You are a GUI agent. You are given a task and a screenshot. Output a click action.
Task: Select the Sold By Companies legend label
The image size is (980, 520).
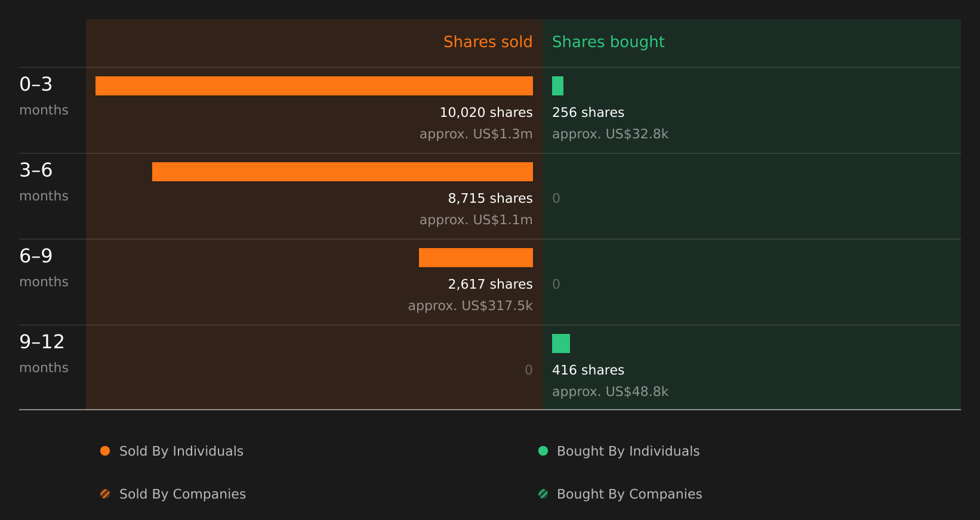183,494
